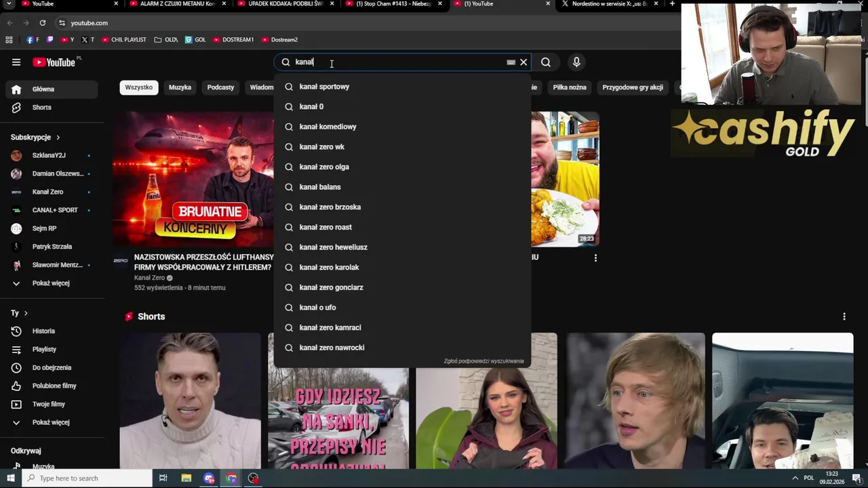
Task: Click the YouTube logo in the header
Action: tap(54, 62)
